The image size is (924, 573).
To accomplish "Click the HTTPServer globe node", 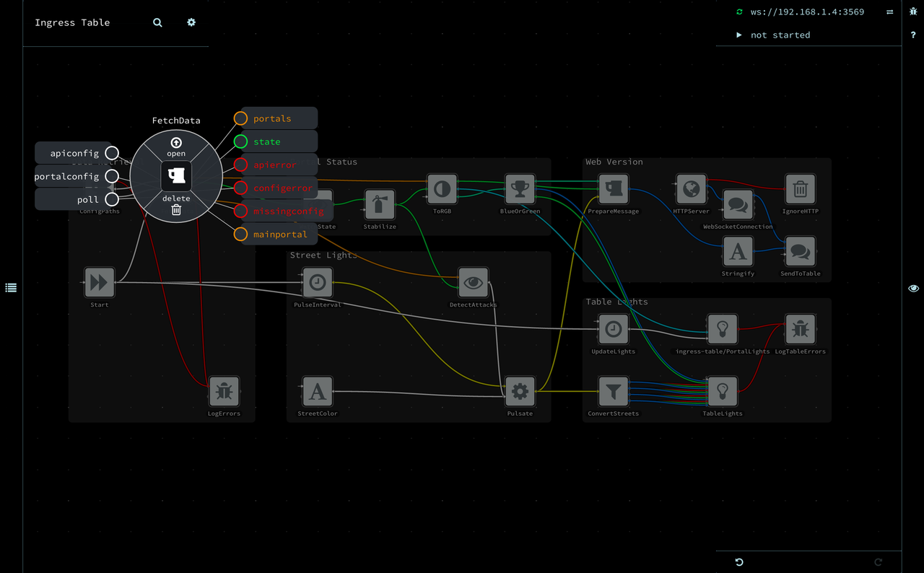I will click(691, 190).
